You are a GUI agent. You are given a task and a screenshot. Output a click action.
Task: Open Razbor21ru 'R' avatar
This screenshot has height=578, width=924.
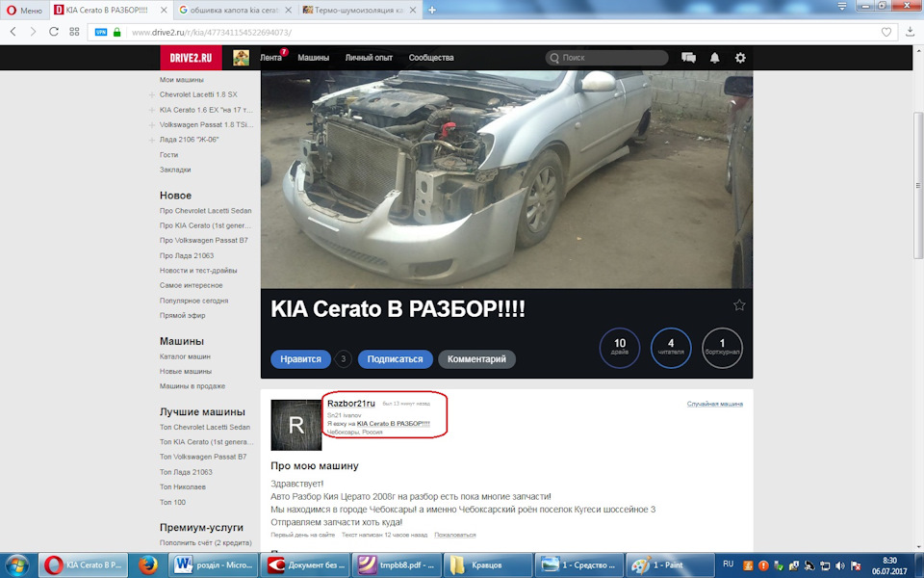click(x=295, y=425)
